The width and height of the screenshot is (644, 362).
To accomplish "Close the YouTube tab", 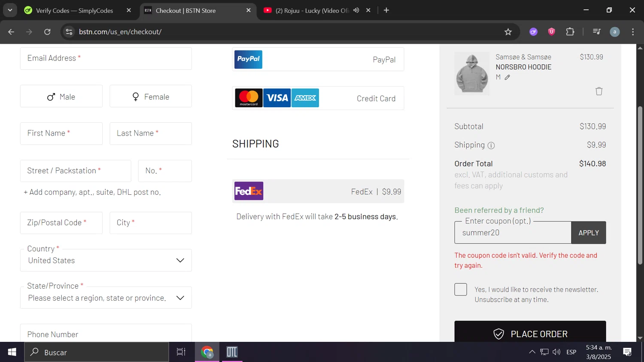I will point(368,10).
